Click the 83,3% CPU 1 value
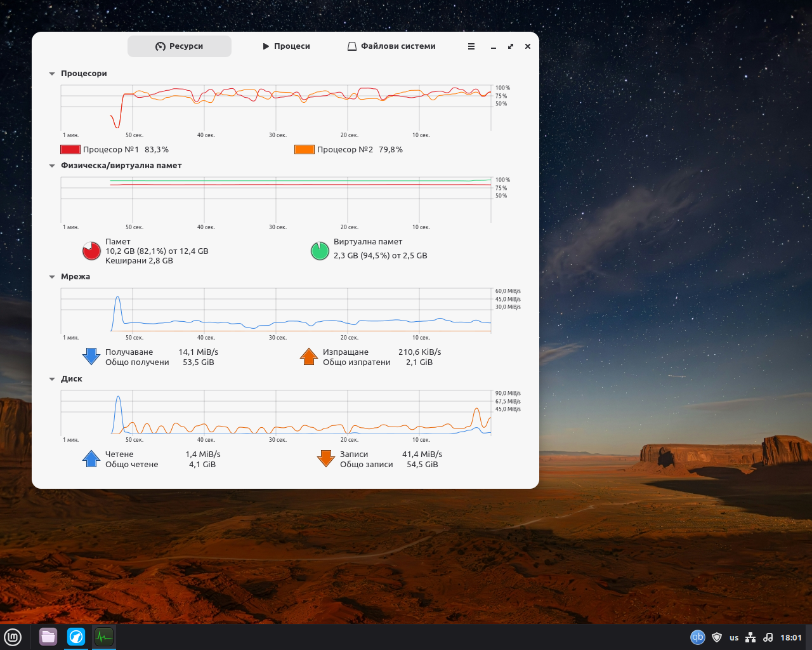This screenshot has height=650, width=812. 157,150
